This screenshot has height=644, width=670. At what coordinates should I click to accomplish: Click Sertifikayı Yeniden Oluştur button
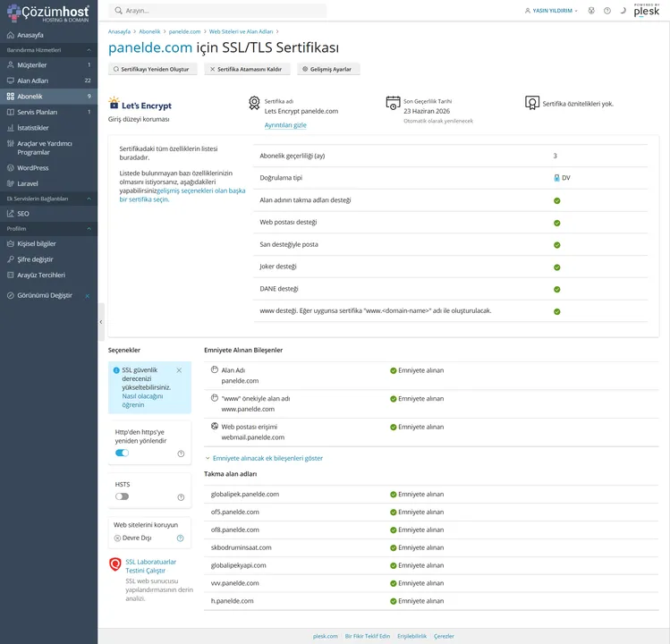[150, 69]
